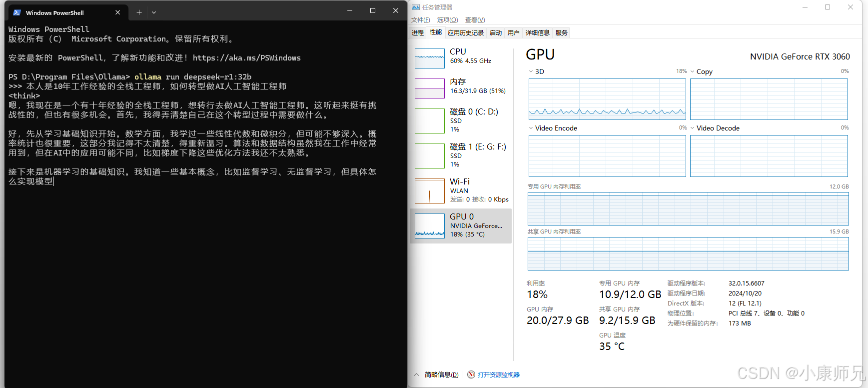Viewport: 868px width, 388px height.
Task: Click the 共享 GPU 内存利用率 graph
Action: coord(688,254)
